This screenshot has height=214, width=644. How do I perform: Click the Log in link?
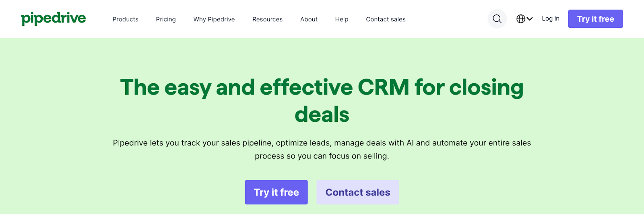[x=550, y=19]
